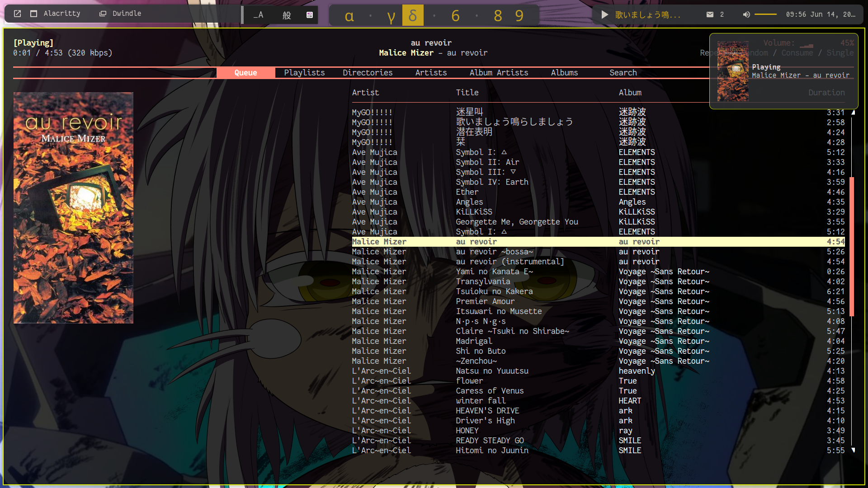Select the track Yami no Kanata E~

(x=598, y=272)
